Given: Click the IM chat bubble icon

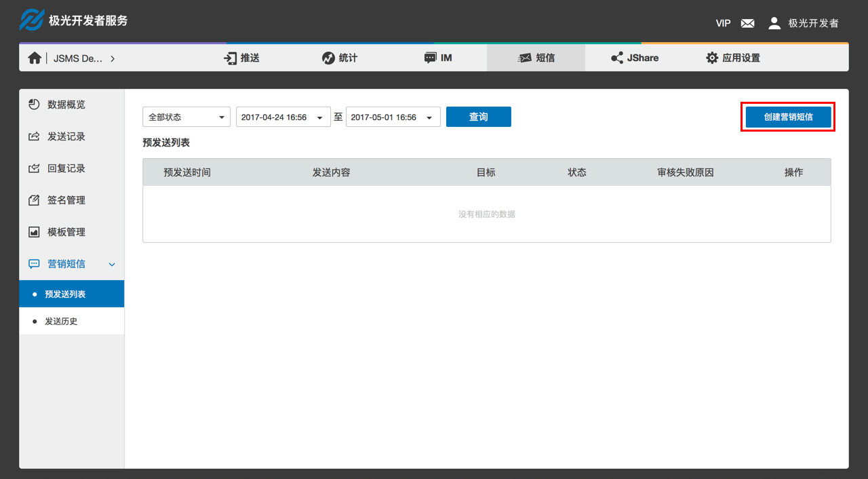Looking at the screenshot, I should [430, 58].
